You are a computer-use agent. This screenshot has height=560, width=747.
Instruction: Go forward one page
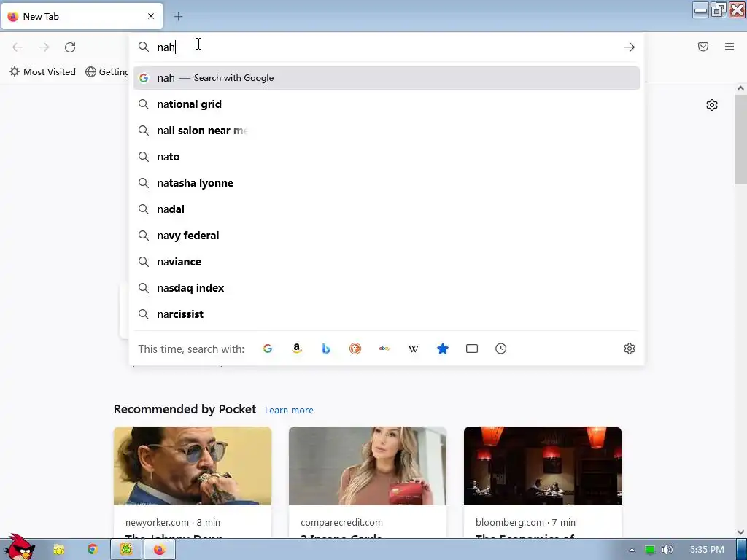click(44, 47)
